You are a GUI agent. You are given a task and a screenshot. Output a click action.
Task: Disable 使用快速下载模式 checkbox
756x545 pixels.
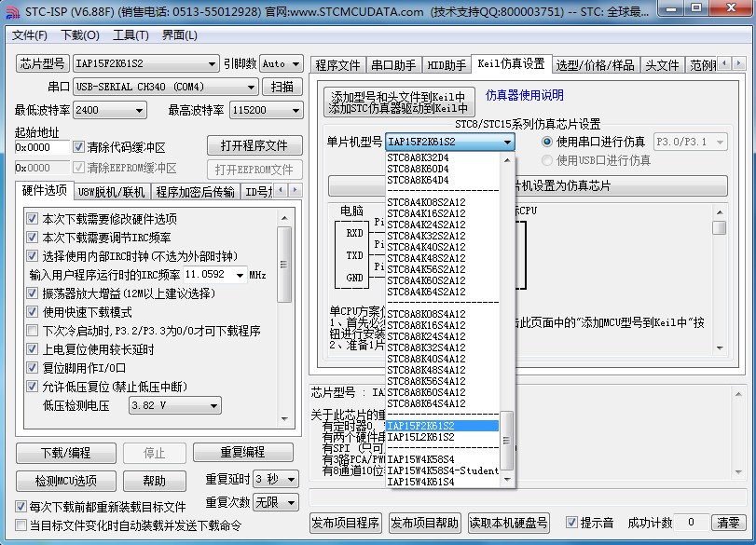33,312
